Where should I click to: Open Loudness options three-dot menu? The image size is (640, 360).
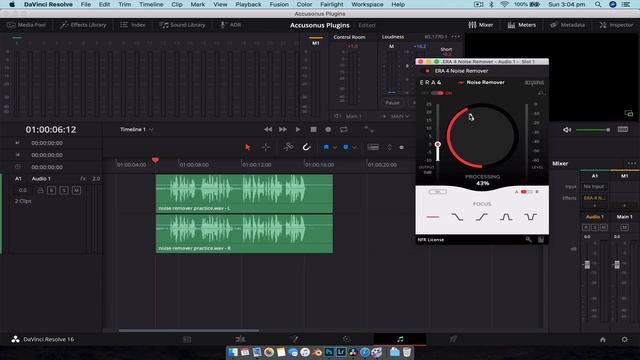click(x=456, y=37)
